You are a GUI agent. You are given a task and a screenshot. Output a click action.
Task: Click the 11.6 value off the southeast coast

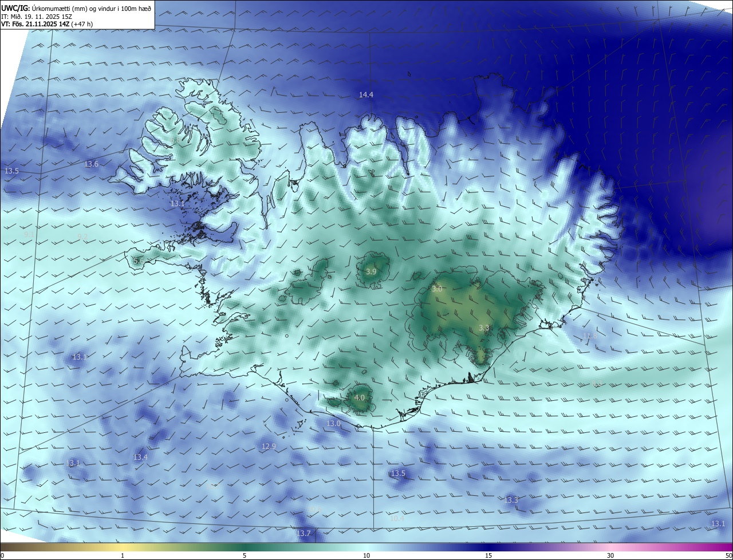[x=590, y=336]
